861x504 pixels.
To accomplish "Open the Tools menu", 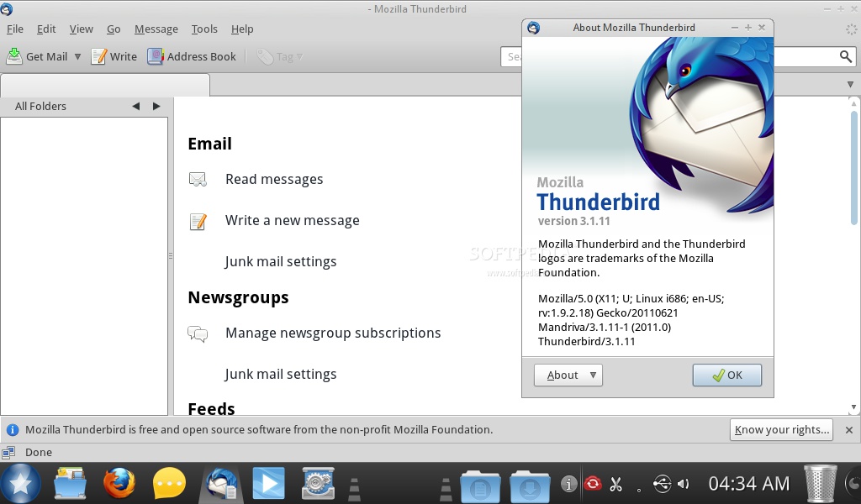I will 204,29.
